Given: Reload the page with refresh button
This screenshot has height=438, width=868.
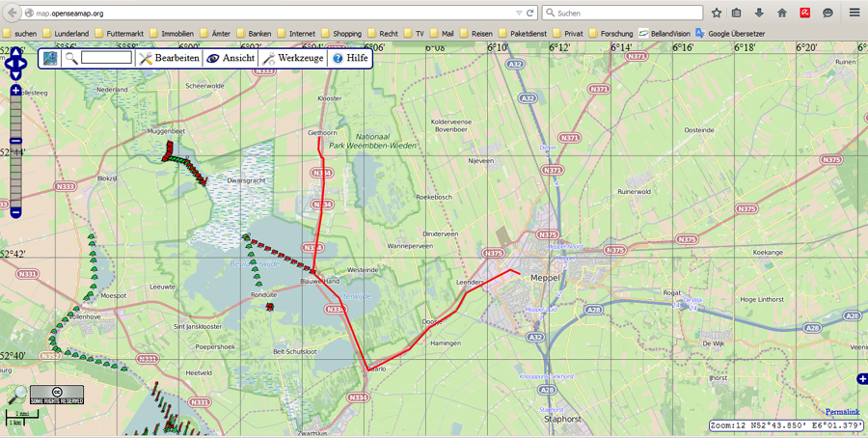Looking at the screenshot, I should click(530, 14).
